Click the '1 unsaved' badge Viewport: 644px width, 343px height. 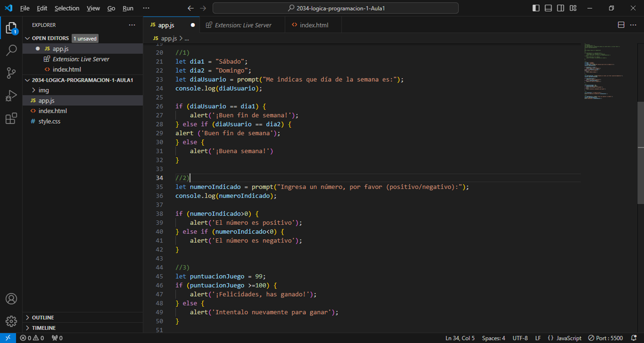pos(85,38)
